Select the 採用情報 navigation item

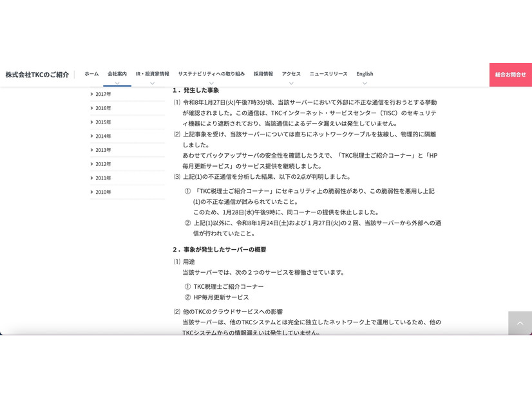[x=263, y=74]
